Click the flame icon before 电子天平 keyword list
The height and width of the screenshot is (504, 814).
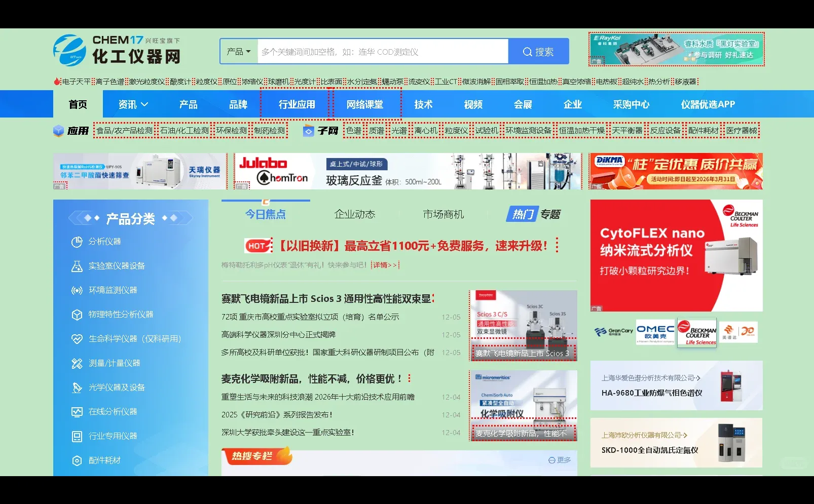coord(57,81)
